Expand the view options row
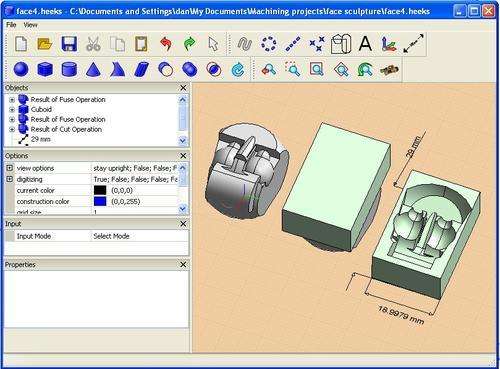 click(x=10, y=168)
